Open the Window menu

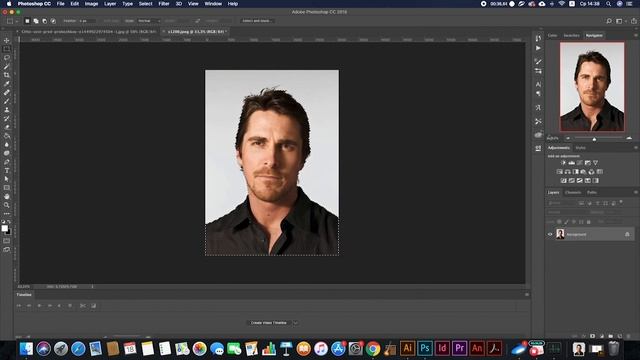[x=213, y=4]
